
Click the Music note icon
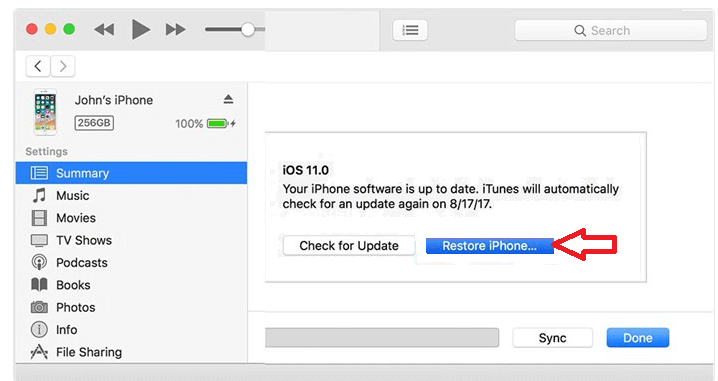tap(39, 196)
